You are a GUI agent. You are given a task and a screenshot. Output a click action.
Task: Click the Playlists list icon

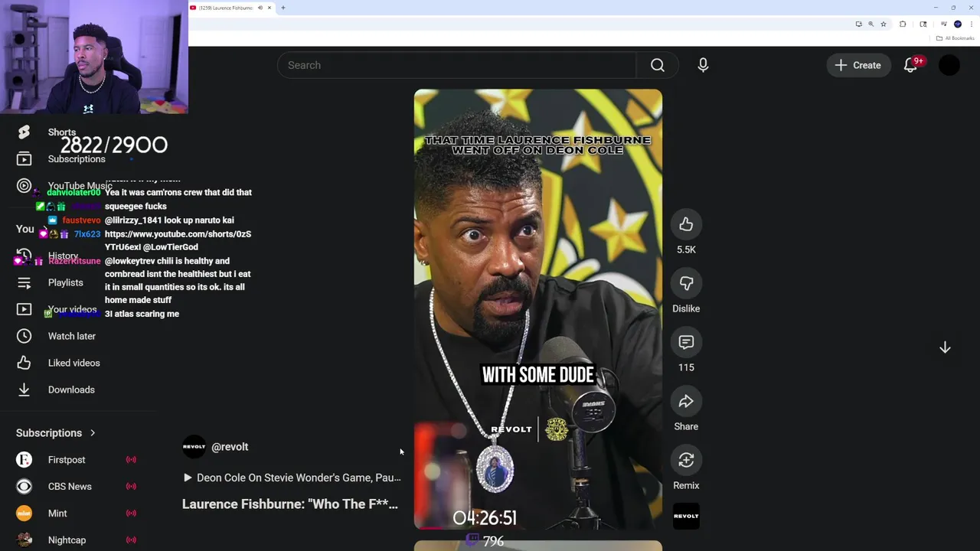click(24, 282)
